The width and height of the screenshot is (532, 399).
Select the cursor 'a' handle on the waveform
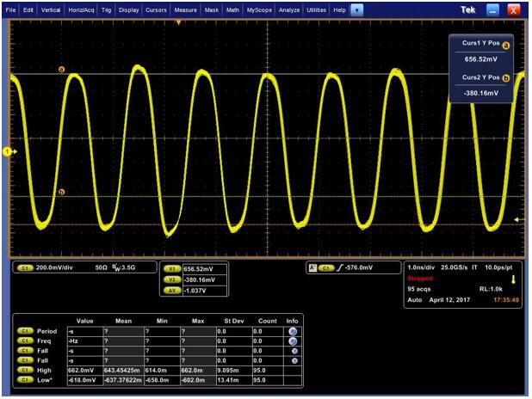[61, 69]
